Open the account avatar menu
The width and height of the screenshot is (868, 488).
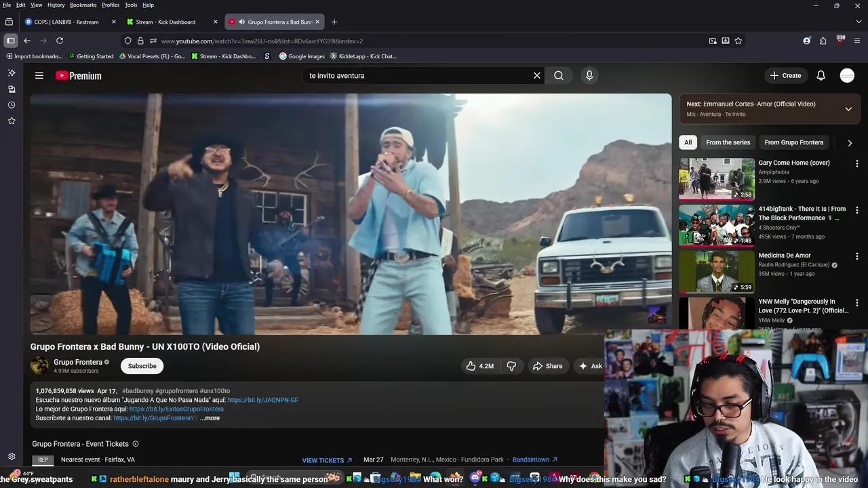pyautogui.click(x=847, y=75)
